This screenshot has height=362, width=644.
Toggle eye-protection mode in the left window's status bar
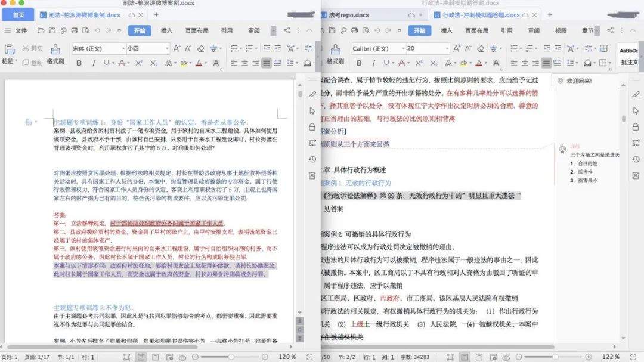coord(182,357)
